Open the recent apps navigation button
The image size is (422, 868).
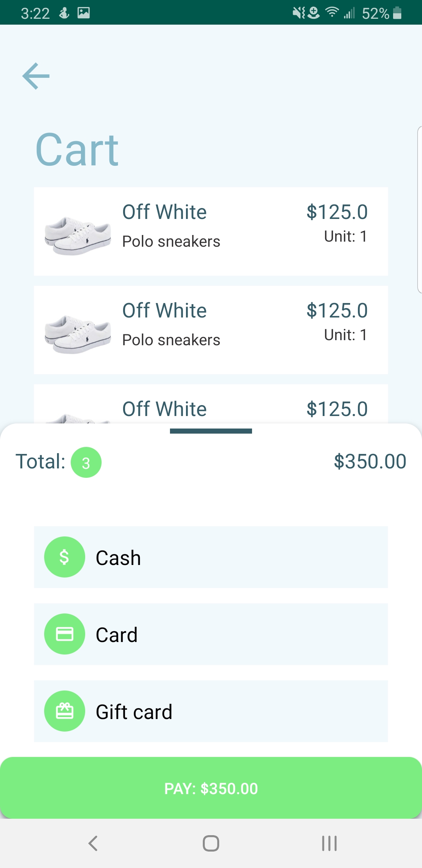tap(329, 843)
